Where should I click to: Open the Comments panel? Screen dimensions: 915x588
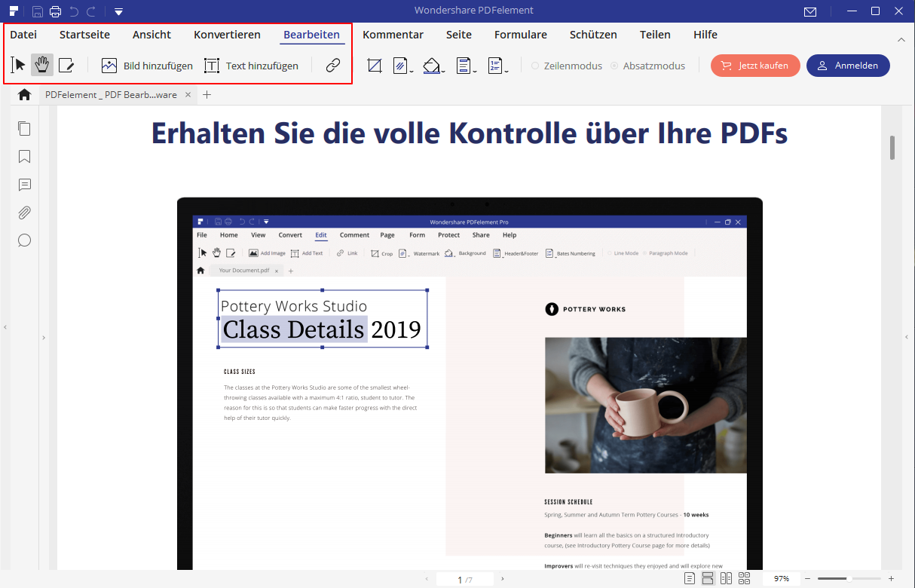point(24,185)
